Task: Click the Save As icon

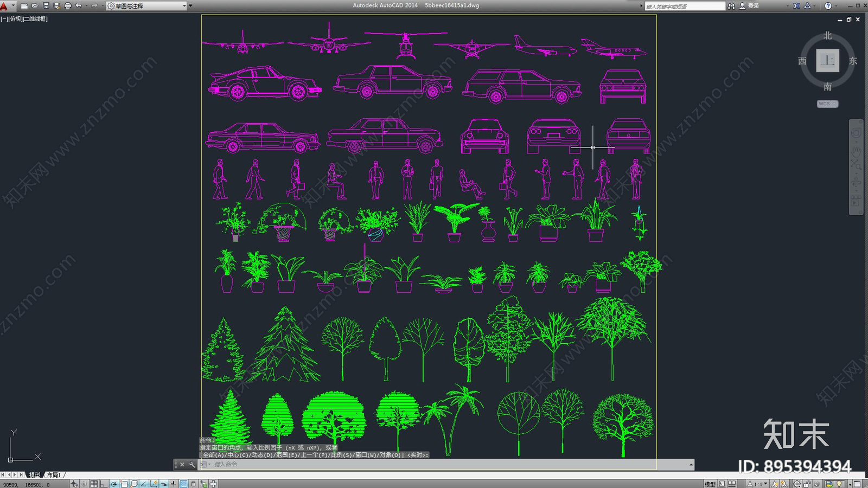Action: (x=56, y=6)
